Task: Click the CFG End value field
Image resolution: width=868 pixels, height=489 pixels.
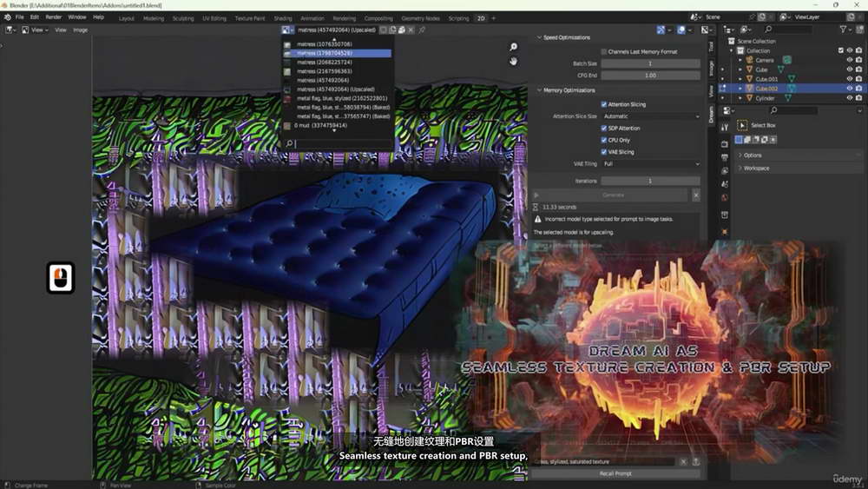Action: click(x=650, y=76)
